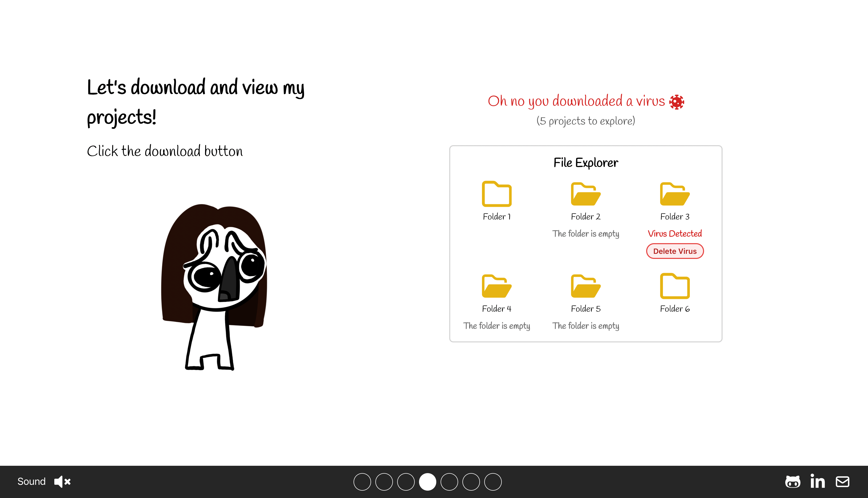The width and height of the screenshot is (868, 498).
Task: Unmute sound with the speaker icon
Action: tap(62, 482)
